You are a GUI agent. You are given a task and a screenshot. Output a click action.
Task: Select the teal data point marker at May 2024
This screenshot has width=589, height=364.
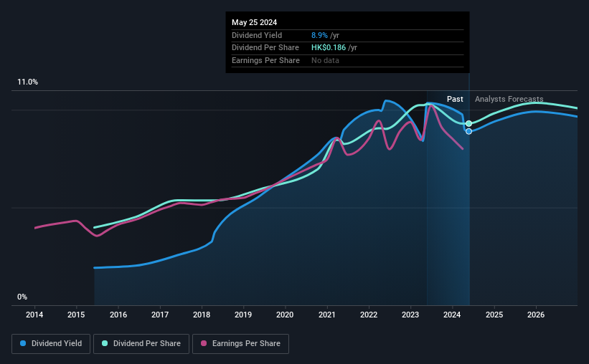[468, 123]
